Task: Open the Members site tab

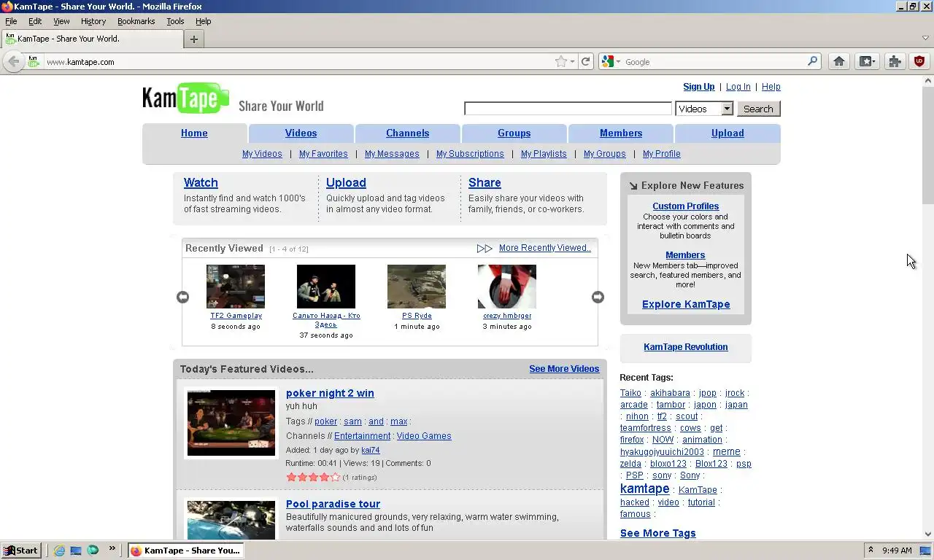Action: pyautogui.click(x=621, y=133)
